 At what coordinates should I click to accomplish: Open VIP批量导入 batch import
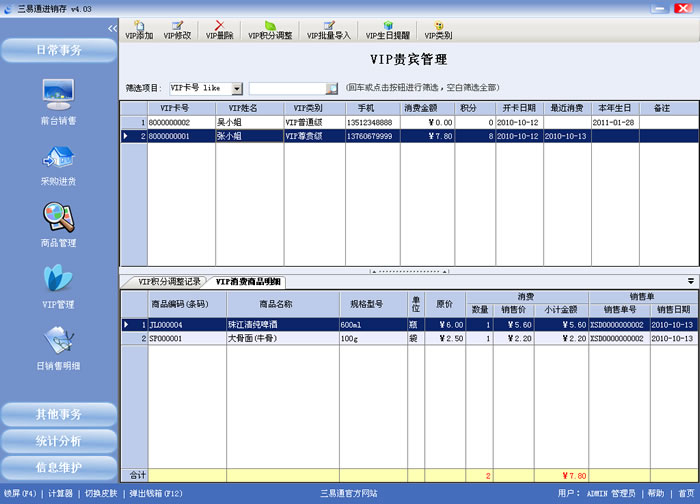click(x=329, y=30)
